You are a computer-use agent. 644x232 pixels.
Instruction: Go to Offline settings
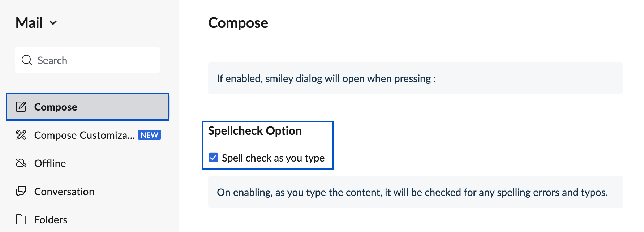tap(50, 163)
